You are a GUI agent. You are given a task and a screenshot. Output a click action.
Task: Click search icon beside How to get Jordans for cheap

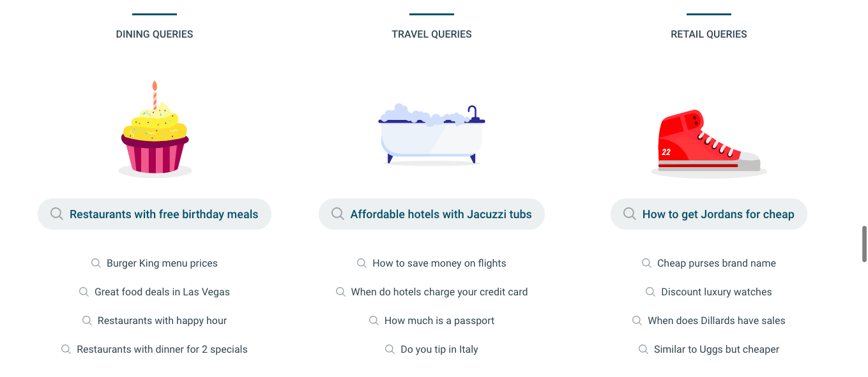coord(629,214)
